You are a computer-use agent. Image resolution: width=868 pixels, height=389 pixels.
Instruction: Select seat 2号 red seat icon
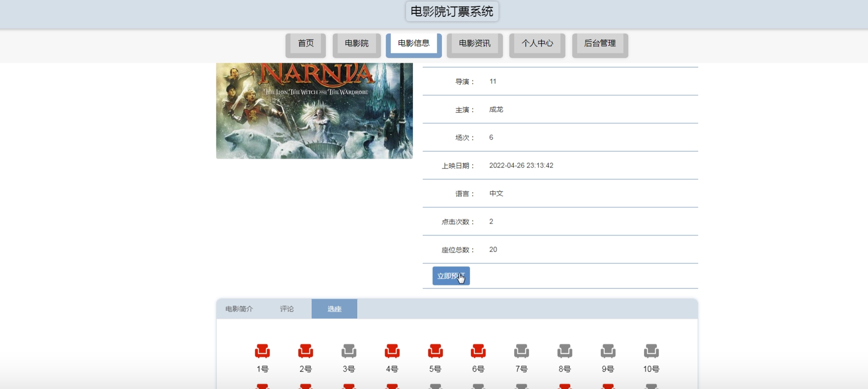306,351
